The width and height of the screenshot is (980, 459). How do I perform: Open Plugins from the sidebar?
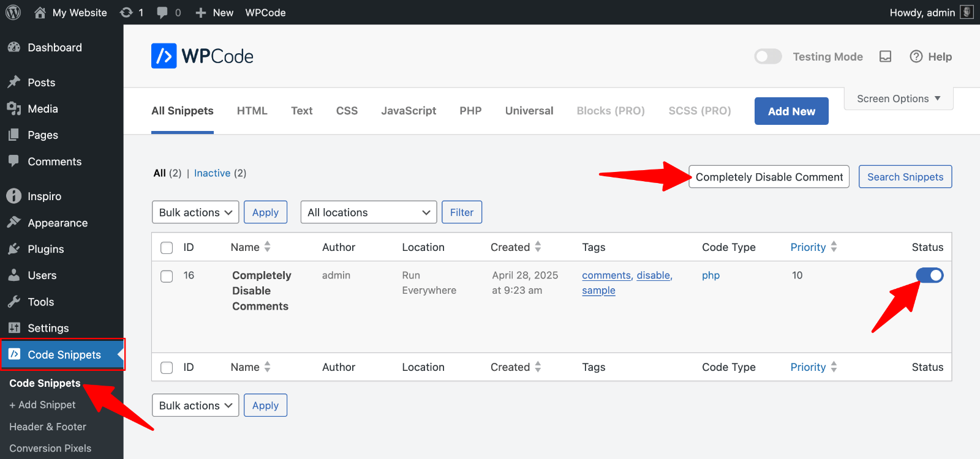(x=45, y=249)
